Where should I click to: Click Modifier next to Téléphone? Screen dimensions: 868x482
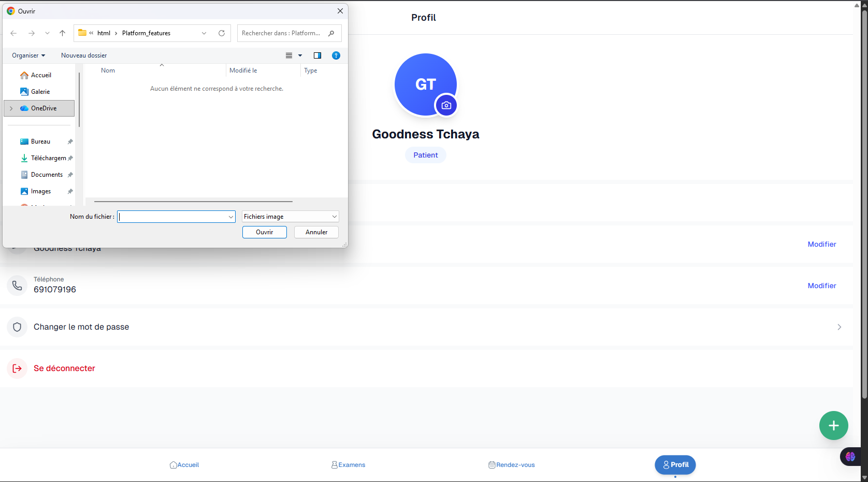[821, 286]
